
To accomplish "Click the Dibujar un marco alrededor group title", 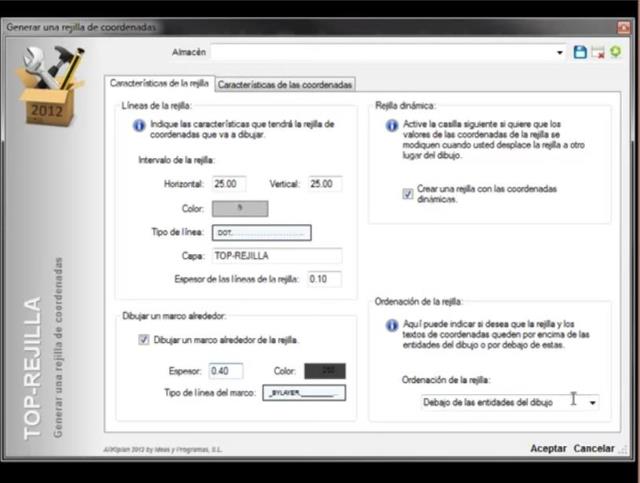I will pyautogui.click(x=174, y=316).
